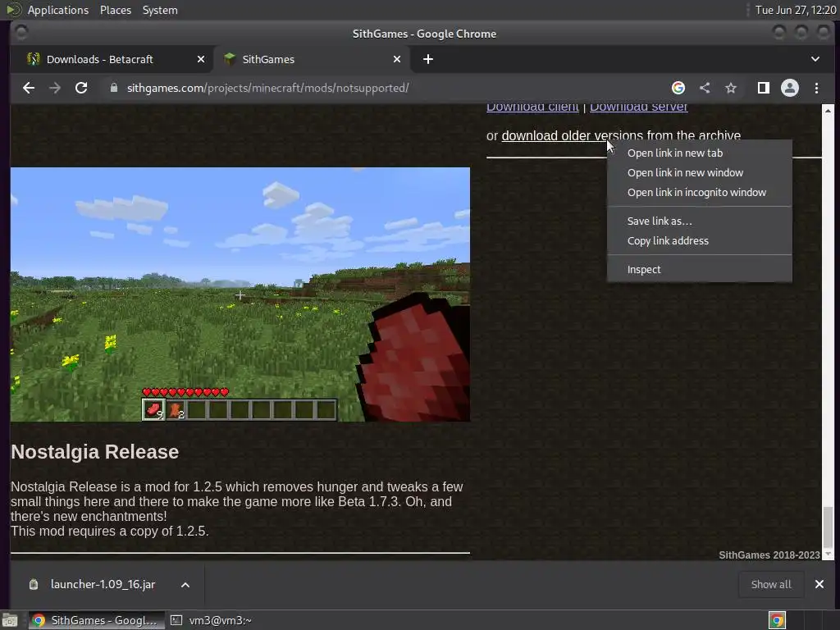The width and height of the screenshot is (840, 630).
Task: Select the SithGames tab
Action: 312,59
